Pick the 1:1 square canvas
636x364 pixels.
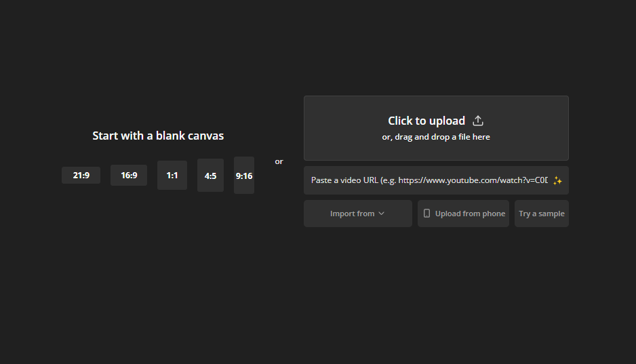172,176
